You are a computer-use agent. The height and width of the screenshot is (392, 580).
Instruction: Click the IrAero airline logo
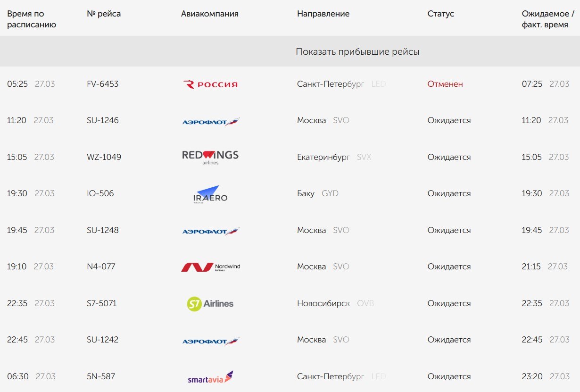(x=210, y=194)
